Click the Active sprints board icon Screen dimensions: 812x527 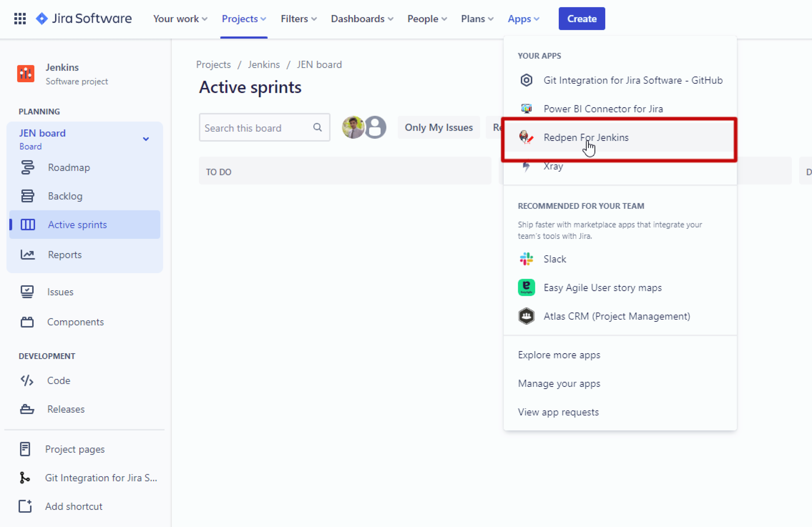tap(28, 225)
